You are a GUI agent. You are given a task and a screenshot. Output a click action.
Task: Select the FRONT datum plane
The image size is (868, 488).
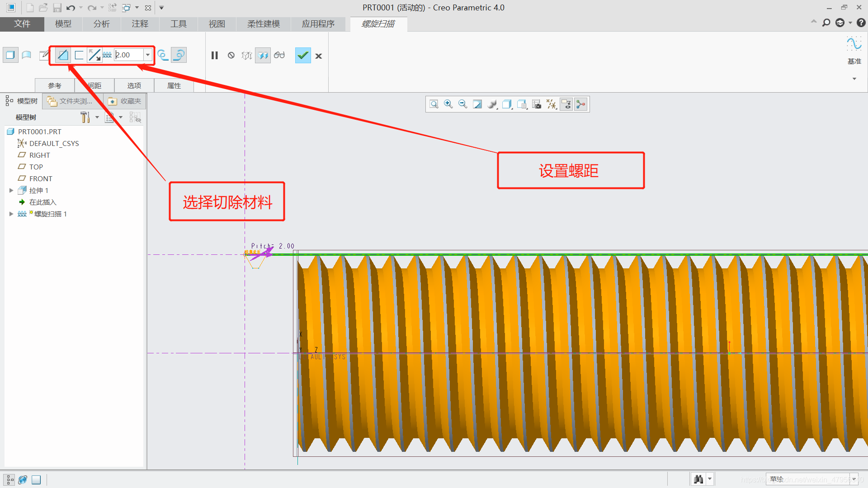coord(40,178)
